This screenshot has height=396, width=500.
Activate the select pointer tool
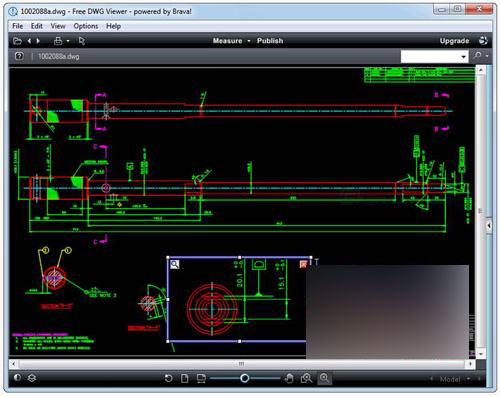coord(82,41)
